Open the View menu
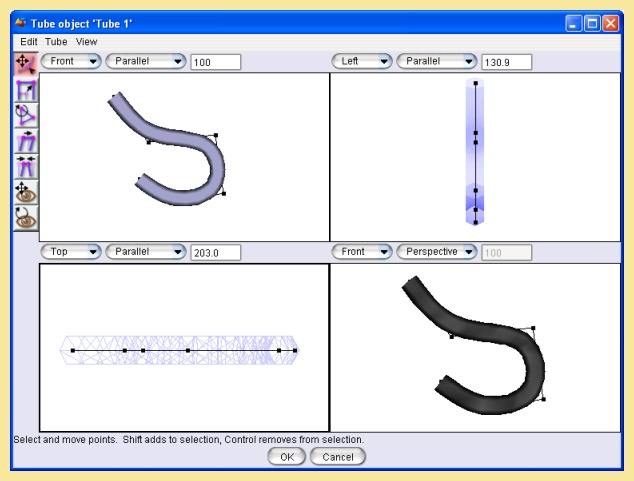The width and height of the screenshot is (634, 481). [x=86, y=42]
